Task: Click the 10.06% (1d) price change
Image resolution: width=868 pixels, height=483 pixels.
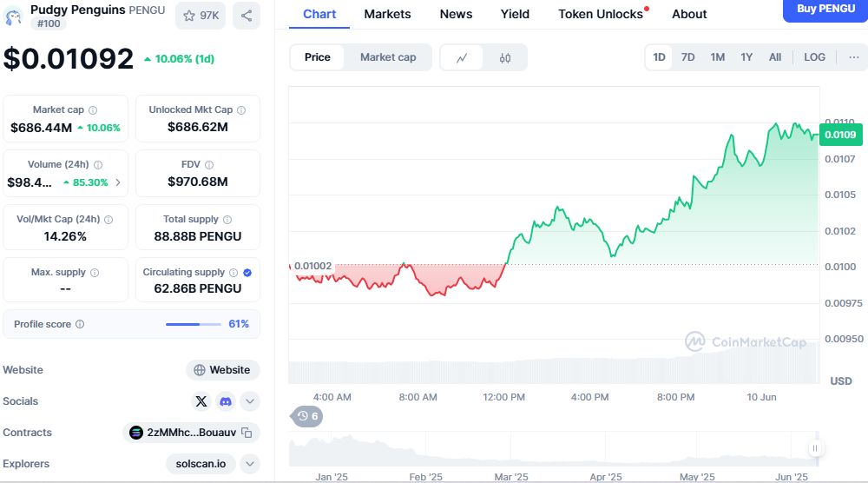Action: pyautogui.click(x=180, y=59)
